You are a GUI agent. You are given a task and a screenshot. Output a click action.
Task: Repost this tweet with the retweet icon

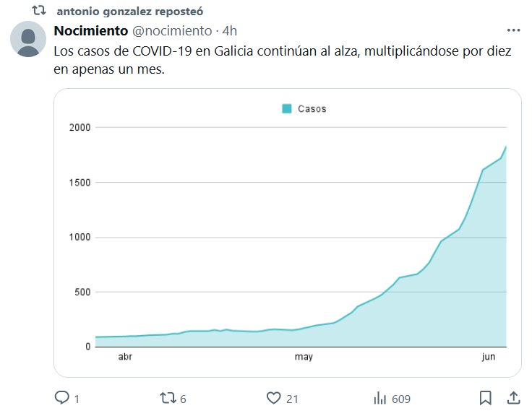tap(168, 398)
